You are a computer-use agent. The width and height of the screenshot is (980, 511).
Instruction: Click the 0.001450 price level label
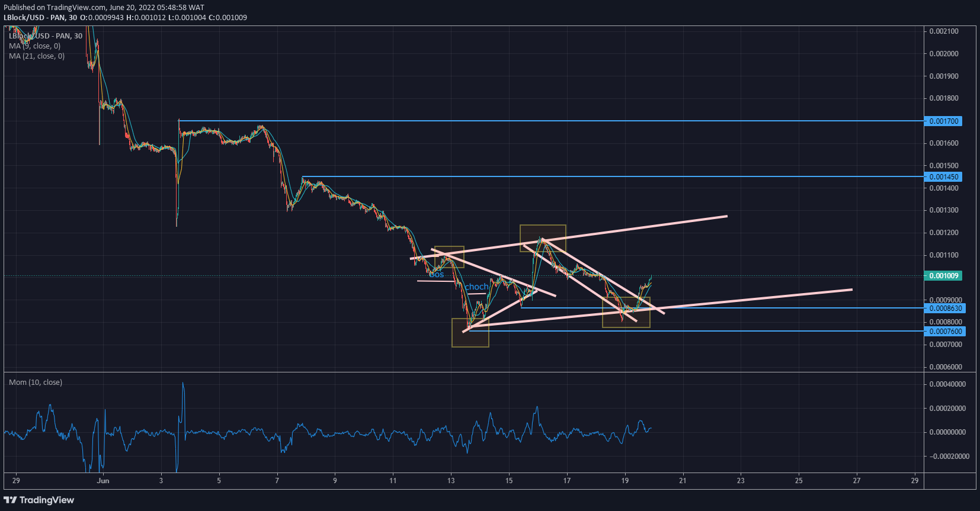pos(943,176)
